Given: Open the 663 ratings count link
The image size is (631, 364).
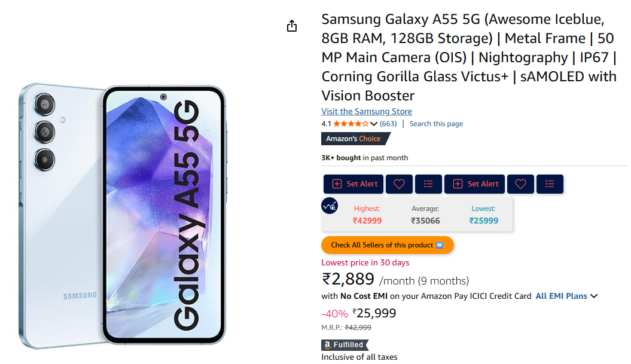Looking at the screenshot, I should pos(388,124).
